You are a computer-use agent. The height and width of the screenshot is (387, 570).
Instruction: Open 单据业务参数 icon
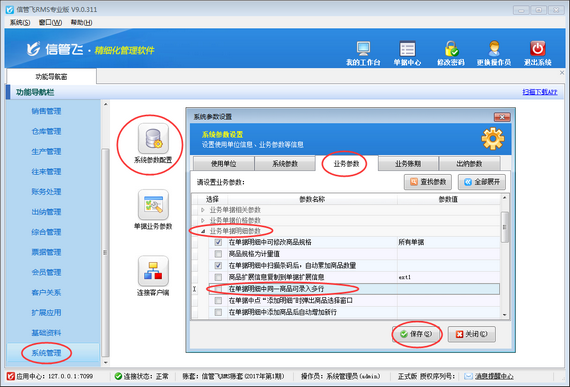[153, 205]
